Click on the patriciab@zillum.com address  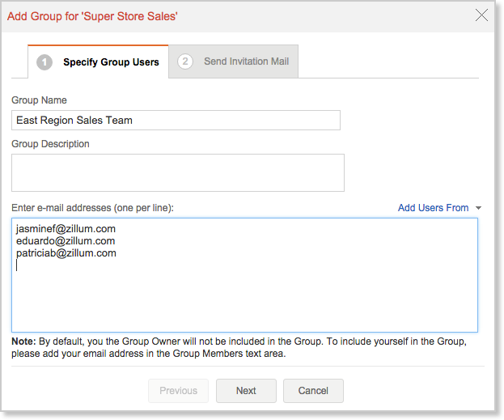tap(66, 253)
